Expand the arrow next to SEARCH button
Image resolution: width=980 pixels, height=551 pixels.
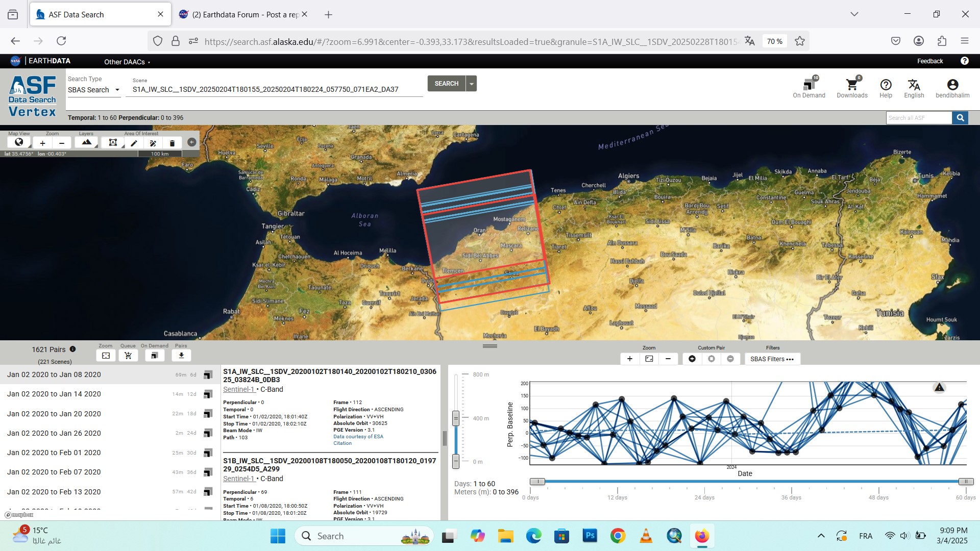(472, 84)
